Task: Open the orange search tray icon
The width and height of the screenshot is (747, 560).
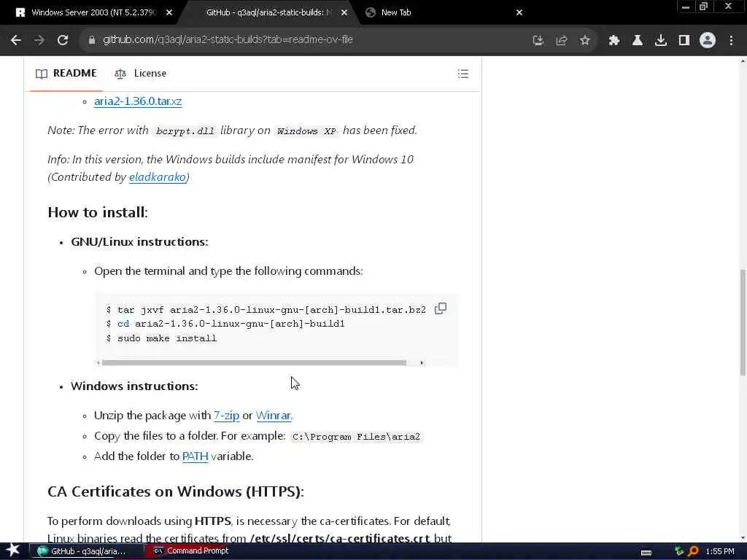Action: point(693,551)
